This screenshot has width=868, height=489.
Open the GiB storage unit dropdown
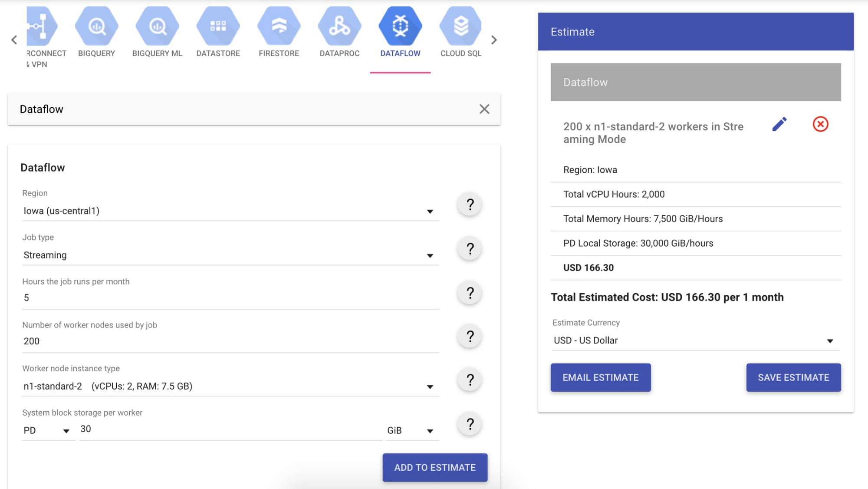tap(412, 430)
